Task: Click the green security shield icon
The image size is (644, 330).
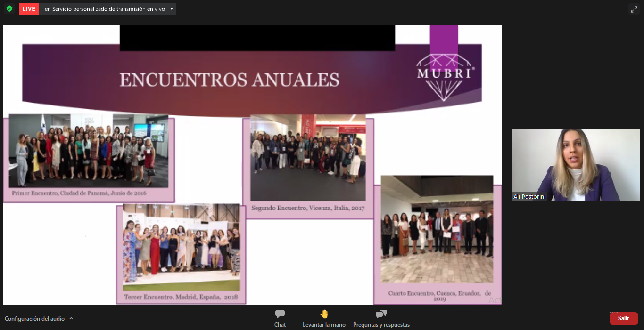Action: [9, 8]
